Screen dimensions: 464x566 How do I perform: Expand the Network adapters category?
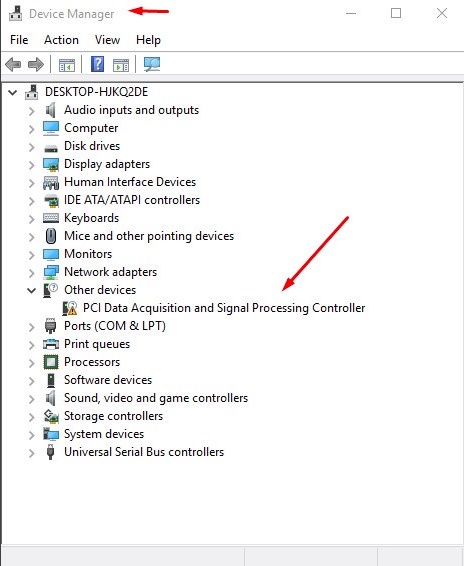(x=32, y=273)
